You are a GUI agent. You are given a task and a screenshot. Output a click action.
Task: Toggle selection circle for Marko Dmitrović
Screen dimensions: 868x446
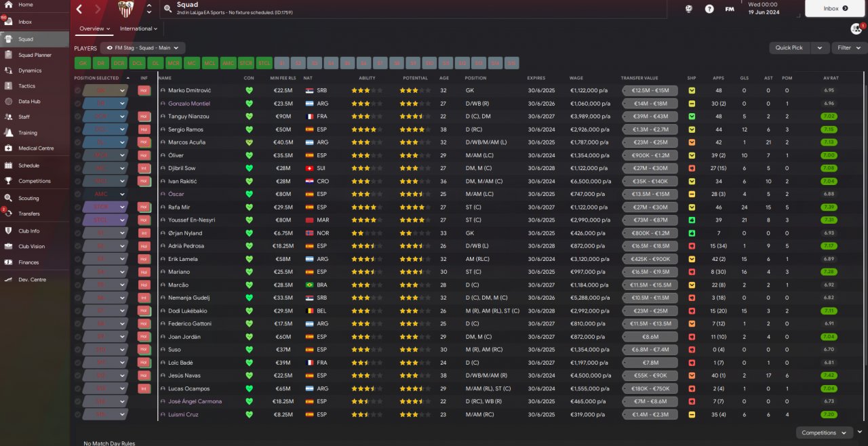coord(77,90)
